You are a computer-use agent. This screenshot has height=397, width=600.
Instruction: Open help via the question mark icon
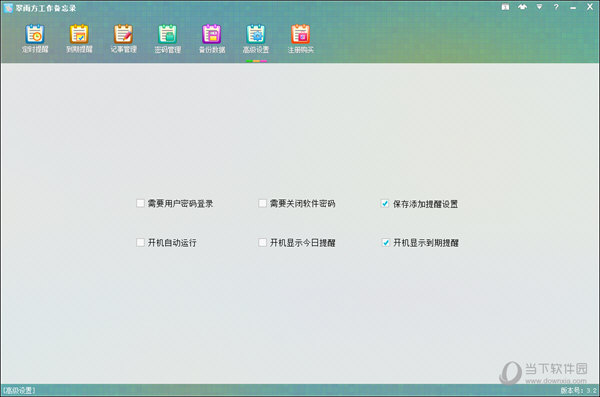pyautogui.click(x=556, y=7)
